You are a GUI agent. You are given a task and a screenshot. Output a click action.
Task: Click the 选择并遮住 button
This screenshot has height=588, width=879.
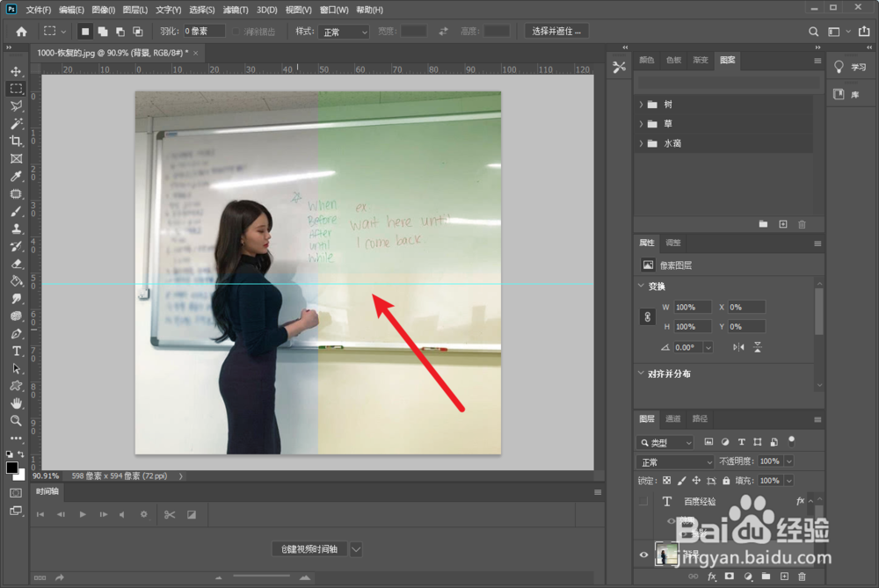556,32
